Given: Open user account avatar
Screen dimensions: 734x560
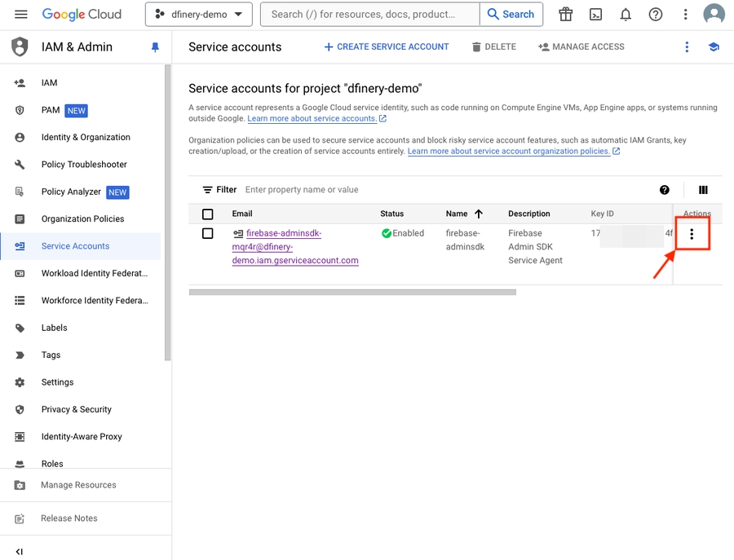Looking at the screenshot, I should click(714, 15).
